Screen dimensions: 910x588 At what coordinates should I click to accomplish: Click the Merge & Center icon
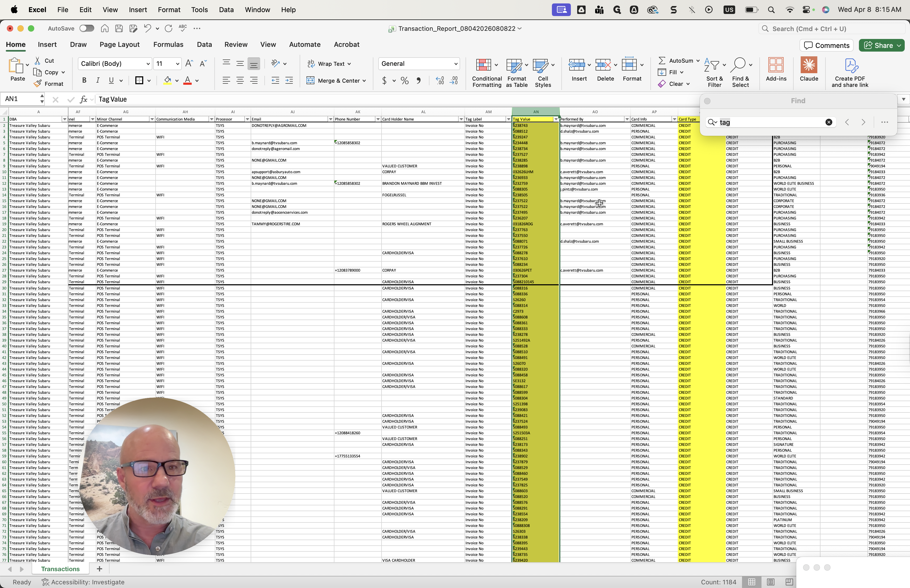pyautogui.click(x=310, y=81)
